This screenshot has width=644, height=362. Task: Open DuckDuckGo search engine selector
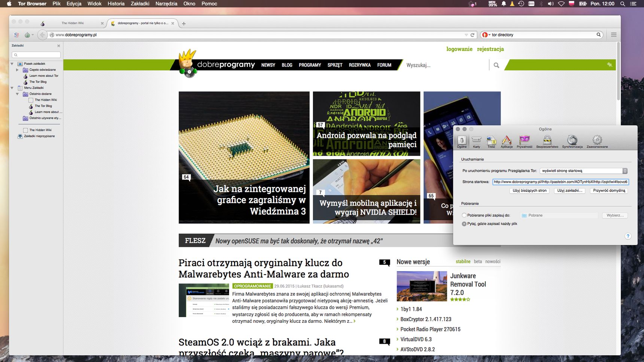tap(486, 35)
